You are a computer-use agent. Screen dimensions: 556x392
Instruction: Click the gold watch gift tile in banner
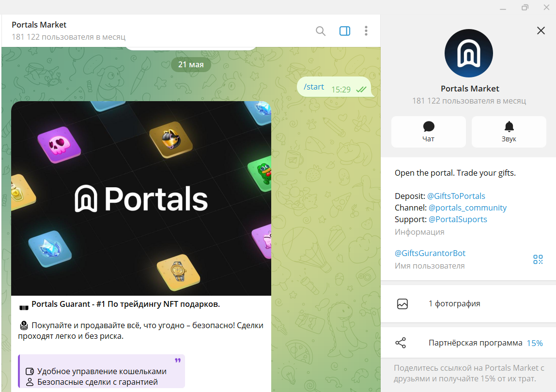point(178,272)
